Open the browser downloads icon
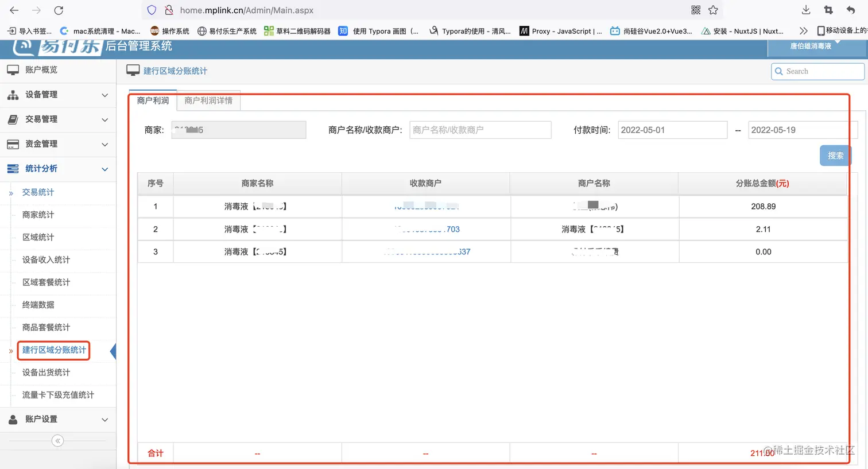The width and height of the screenshot is (868, 469). pyautogui.click(x=805, y=10)
